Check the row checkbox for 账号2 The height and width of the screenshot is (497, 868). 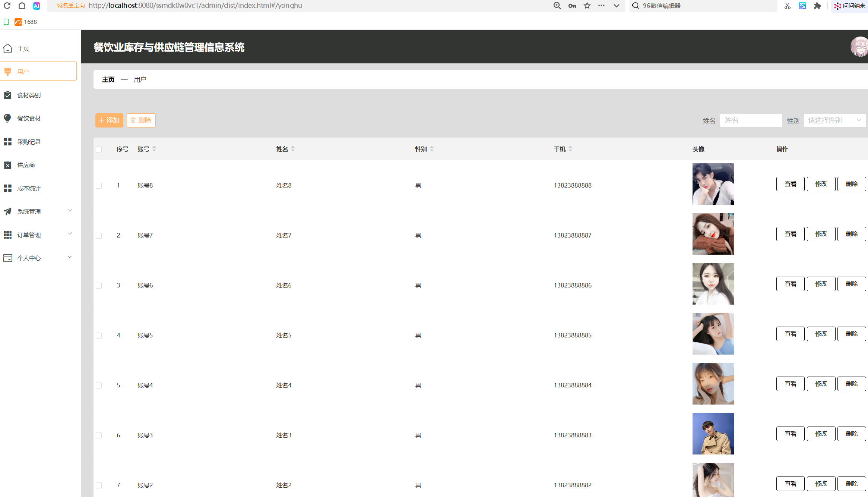click(x=99, y=485)
